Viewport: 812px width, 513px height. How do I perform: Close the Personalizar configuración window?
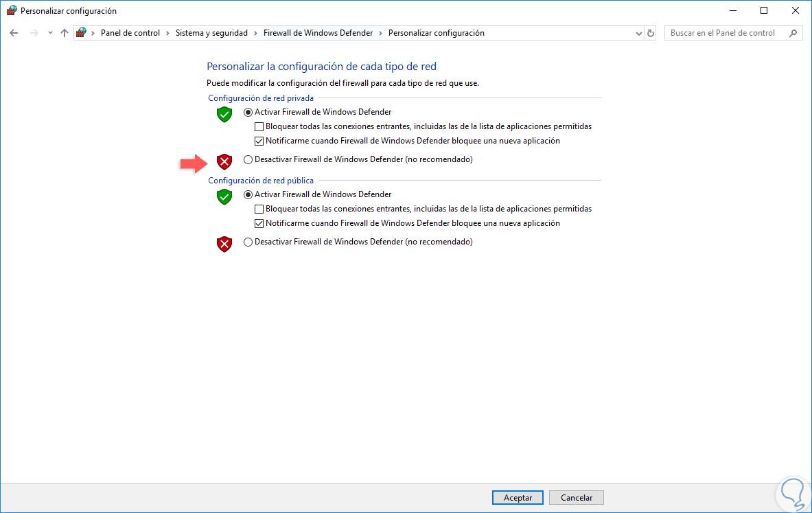coord(796,10)
